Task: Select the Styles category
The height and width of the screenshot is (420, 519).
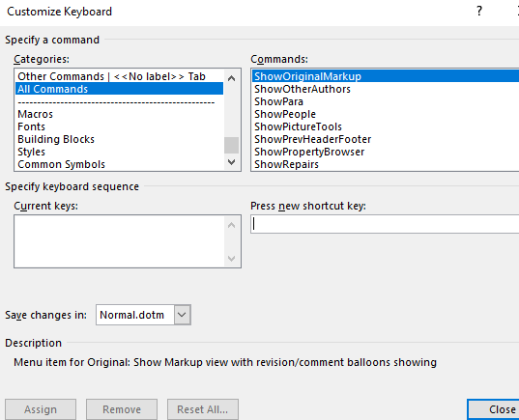Action: coord(119,152)
